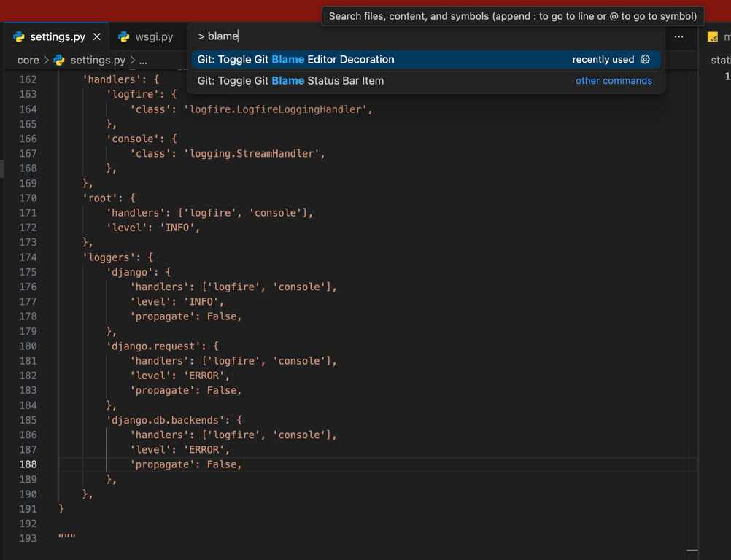
Task: Run Toggle Git Blame Editor Decoration command
Action: point(425,60)
